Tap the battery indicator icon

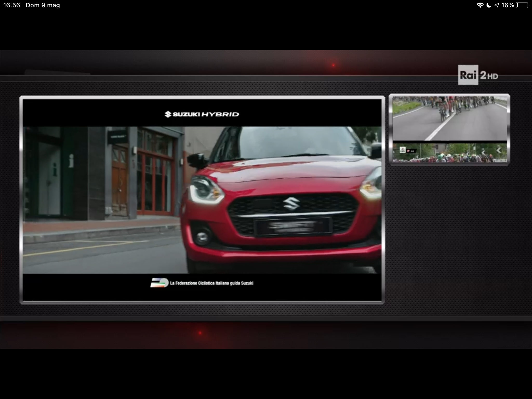point(522,5)
